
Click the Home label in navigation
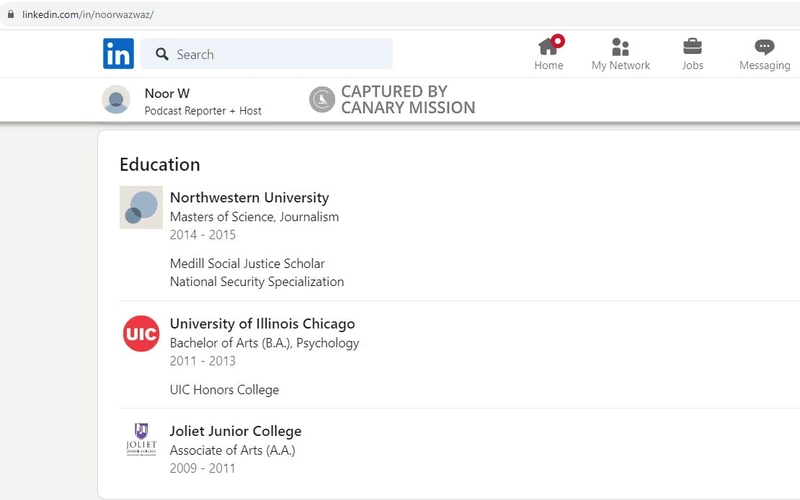tap(548, 65)
